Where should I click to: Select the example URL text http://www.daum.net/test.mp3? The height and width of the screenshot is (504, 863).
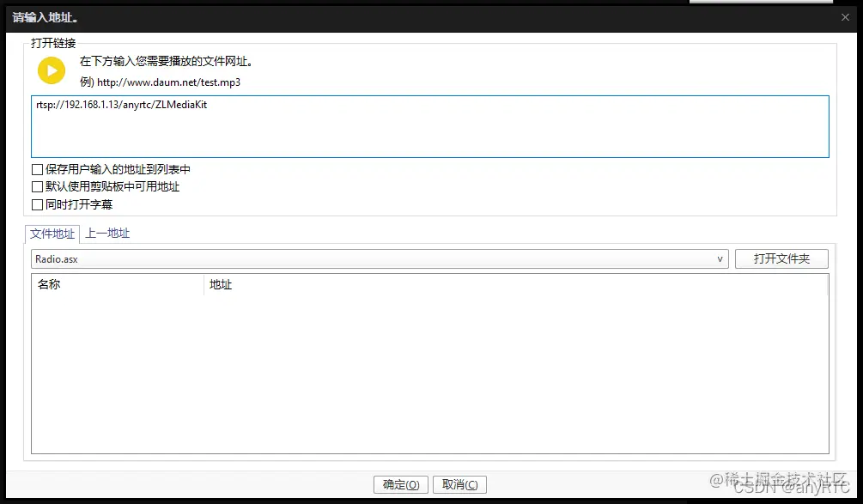(168, 82)
